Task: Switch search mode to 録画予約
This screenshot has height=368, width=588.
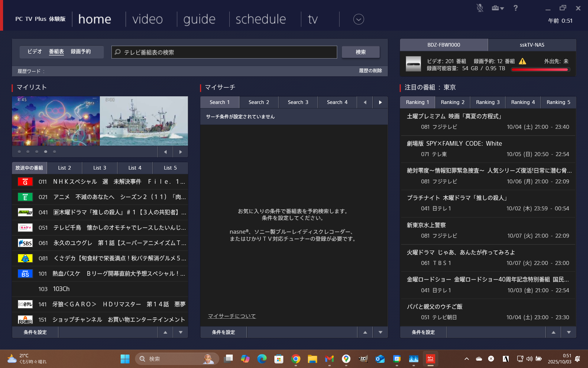Action: pos(81,52)
